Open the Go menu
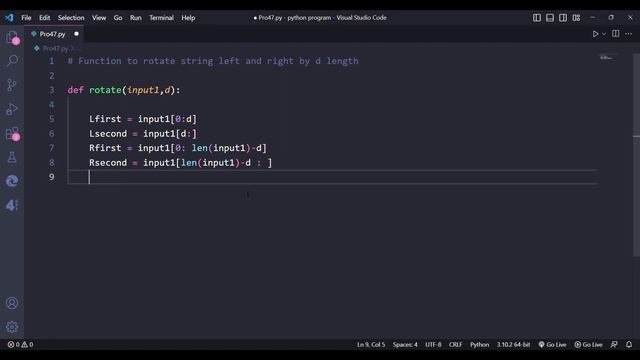The height and width of the screenshot is (360, 640). click(x=118, y=18)
